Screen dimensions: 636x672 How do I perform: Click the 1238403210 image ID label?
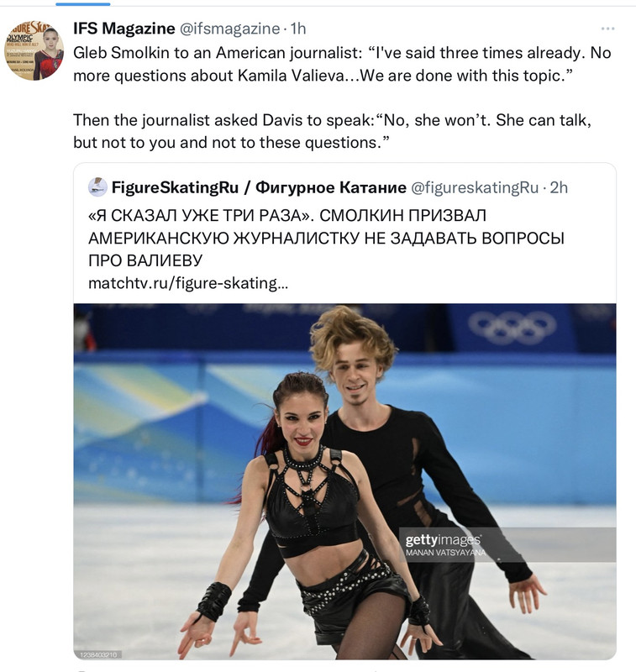98,654
